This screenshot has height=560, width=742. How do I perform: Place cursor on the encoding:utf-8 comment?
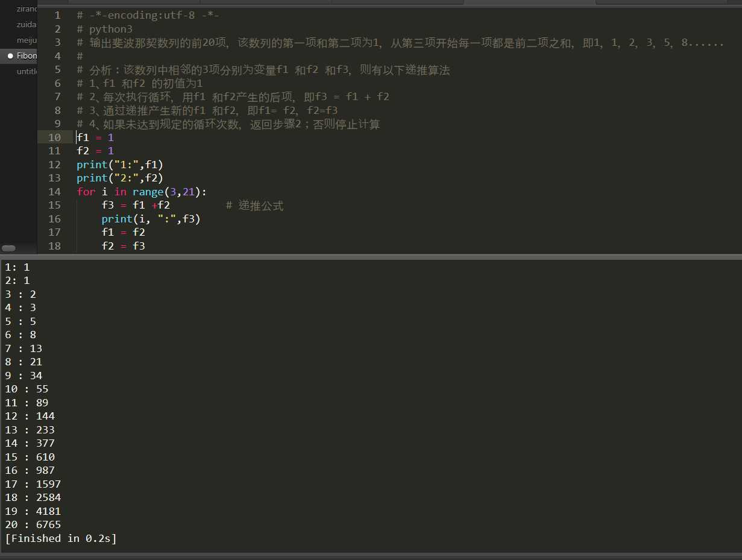[148, 16]
